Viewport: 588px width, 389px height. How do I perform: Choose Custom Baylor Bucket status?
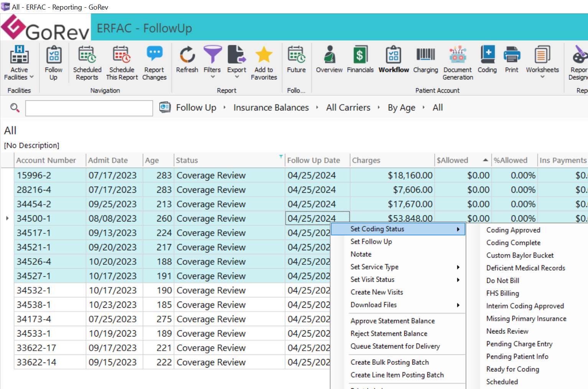coord(520,255)
